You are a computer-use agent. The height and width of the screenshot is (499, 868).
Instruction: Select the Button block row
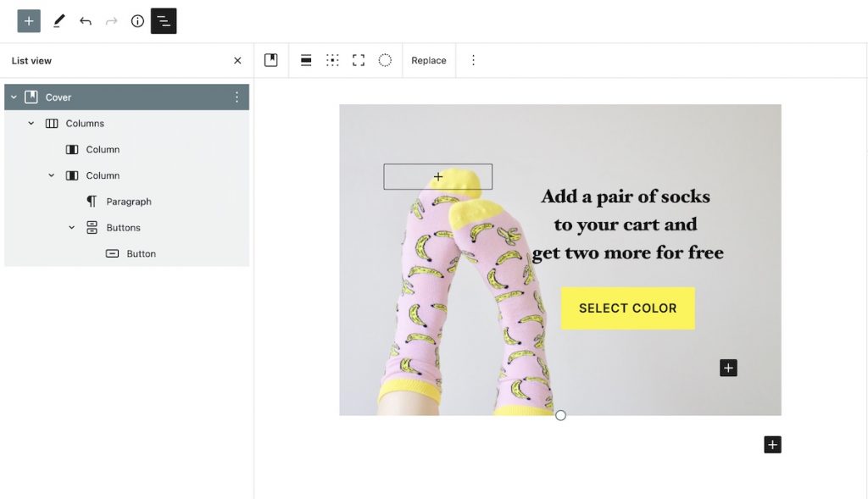127,253
